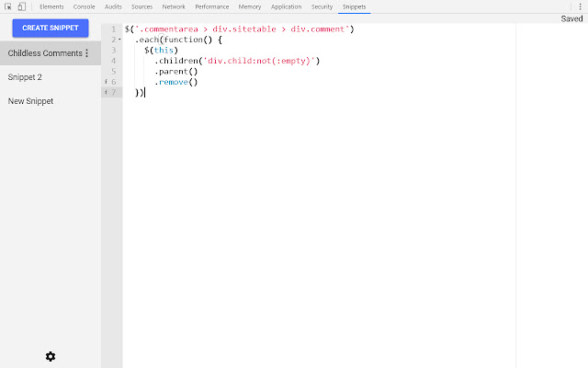Click the '.remove()' call in the code

(x=175, y=82)
